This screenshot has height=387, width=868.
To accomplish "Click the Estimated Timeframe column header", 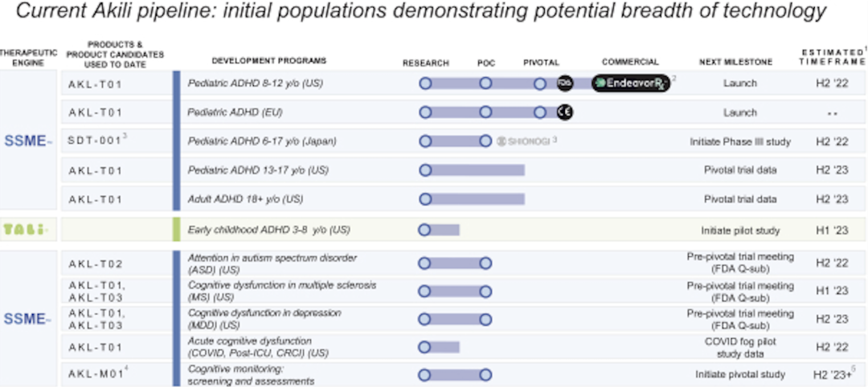I will 832,57.
